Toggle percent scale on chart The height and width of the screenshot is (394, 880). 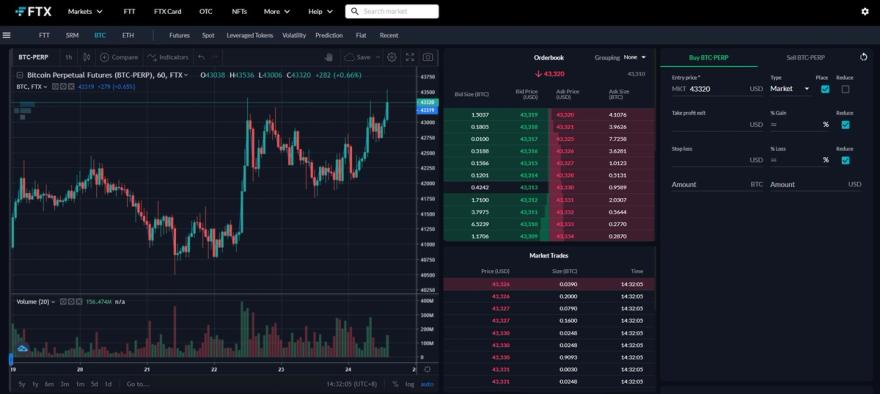395,384
